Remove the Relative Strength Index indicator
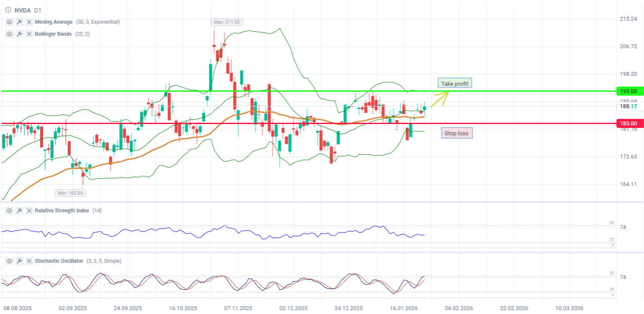This screenshot has width=644, height=314. pos(29,211)
